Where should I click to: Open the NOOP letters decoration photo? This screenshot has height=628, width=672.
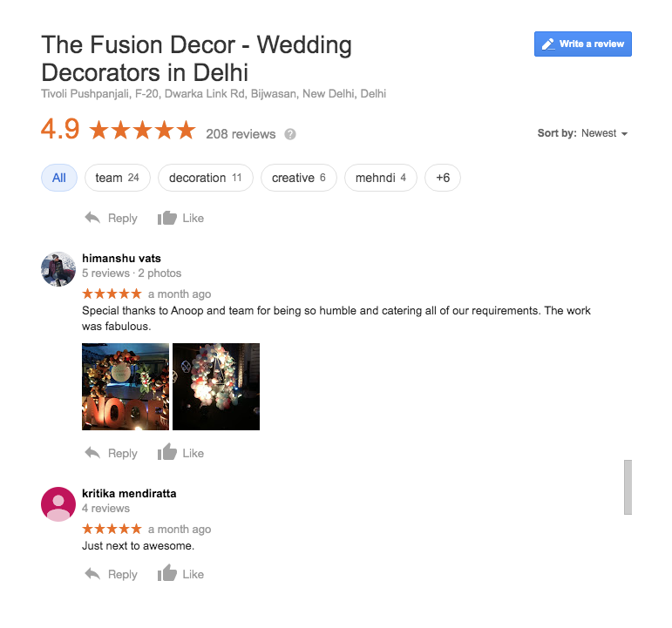tap(126, 387)
